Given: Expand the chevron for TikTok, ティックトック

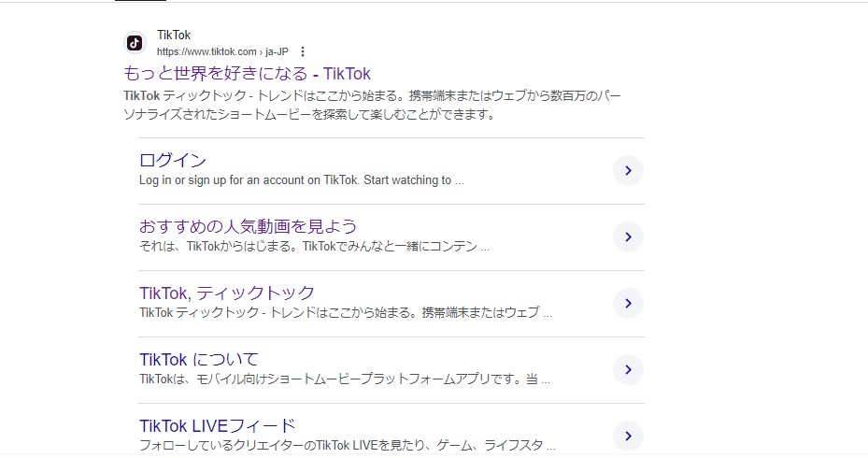Looking at the screenshot, I should (x=628, y=304).
